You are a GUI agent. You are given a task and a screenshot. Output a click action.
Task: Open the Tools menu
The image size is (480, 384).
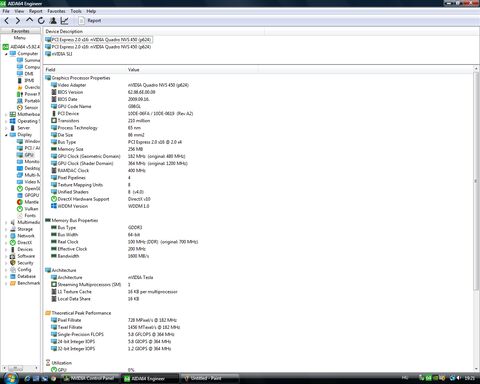coord(76,11)
